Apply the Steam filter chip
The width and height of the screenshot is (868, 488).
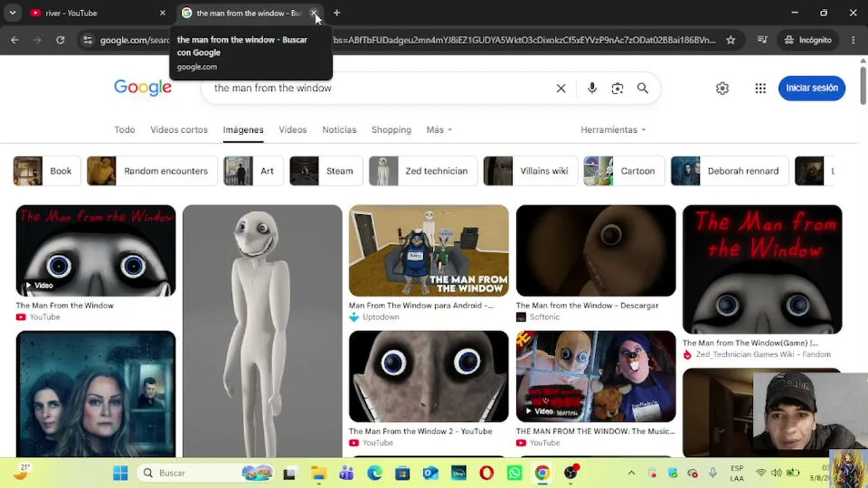326,171
